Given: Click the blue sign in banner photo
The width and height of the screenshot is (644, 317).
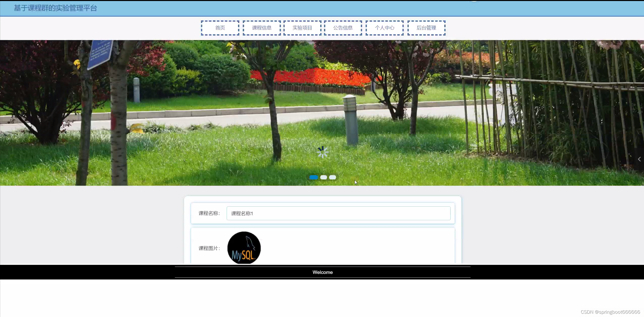Looking at the screenshot, I should (x=100, y=54).
